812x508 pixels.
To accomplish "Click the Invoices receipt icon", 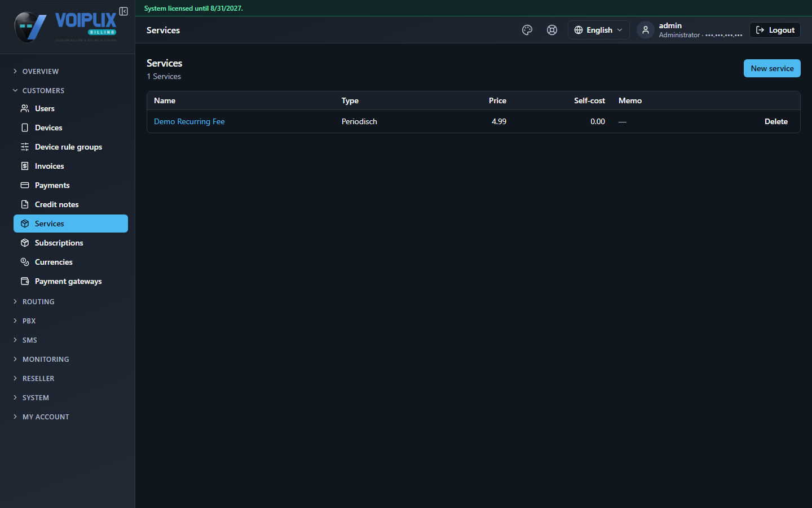I will pos(25,166).
